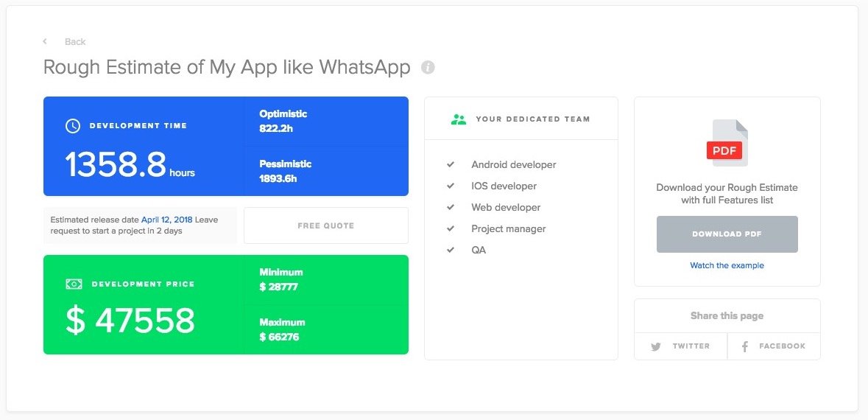868x420 pixels.
Task: Select the Web developer team entry
Action: coord(506,208)
